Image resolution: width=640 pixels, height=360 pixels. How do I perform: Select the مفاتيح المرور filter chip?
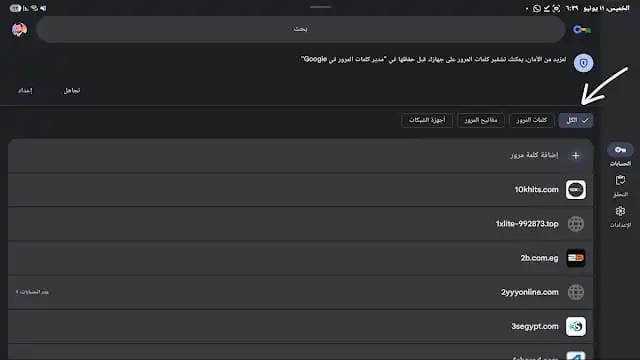480,120
